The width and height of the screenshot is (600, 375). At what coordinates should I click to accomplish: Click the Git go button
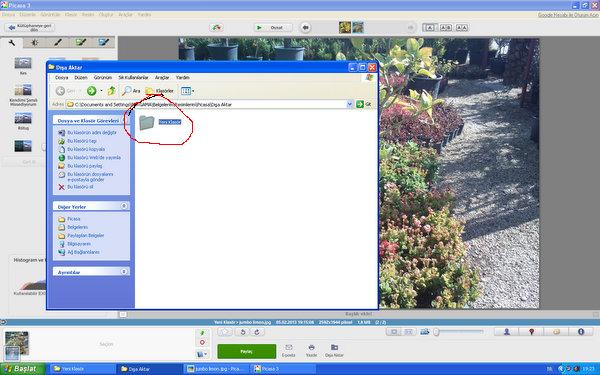[x=364, y=104]
